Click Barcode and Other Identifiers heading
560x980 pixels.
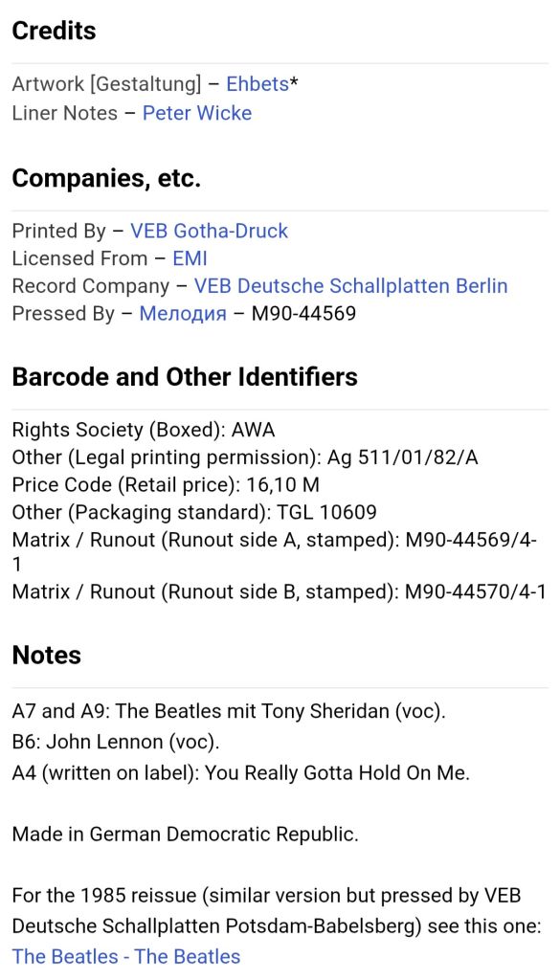click(x=185, y=377)
